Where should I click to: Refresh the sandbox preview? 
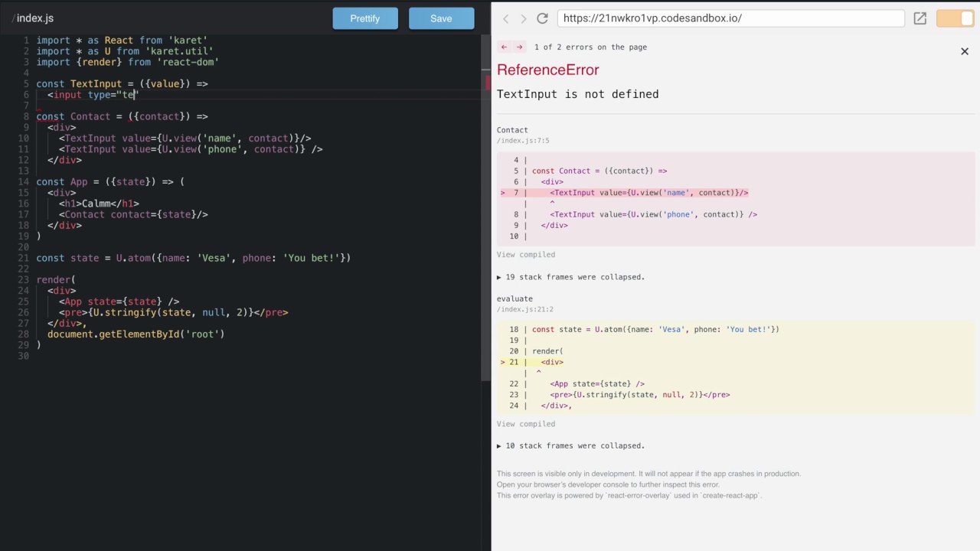click(x=542, y=18)
